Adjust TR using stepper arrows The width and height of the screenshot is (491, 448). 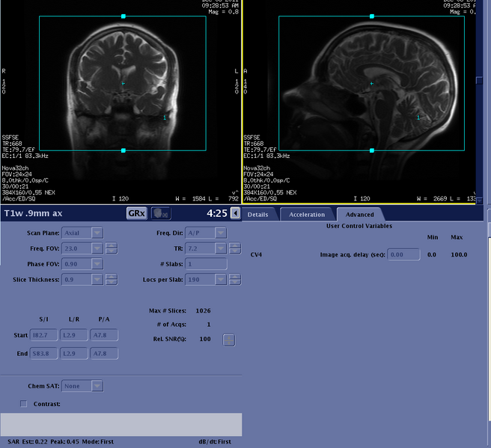(235, 248)
